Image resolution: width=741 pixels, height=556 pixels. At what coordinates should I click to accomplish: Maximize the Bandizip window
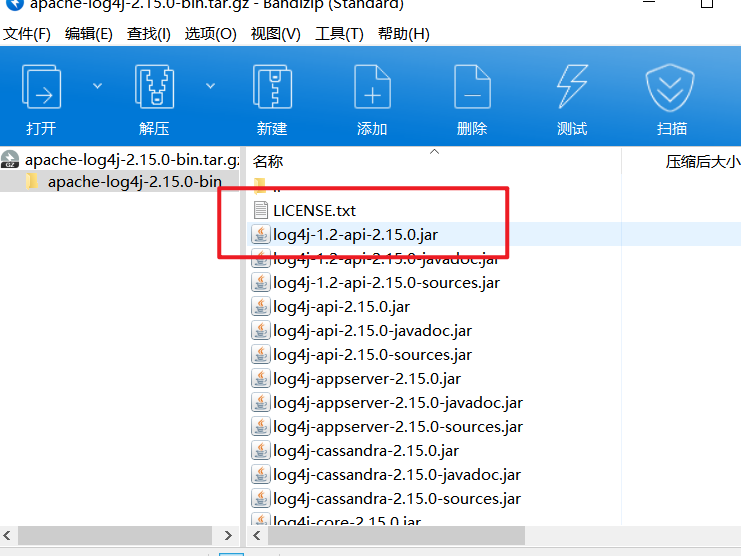pyautogui.click(x=707, y=4)
